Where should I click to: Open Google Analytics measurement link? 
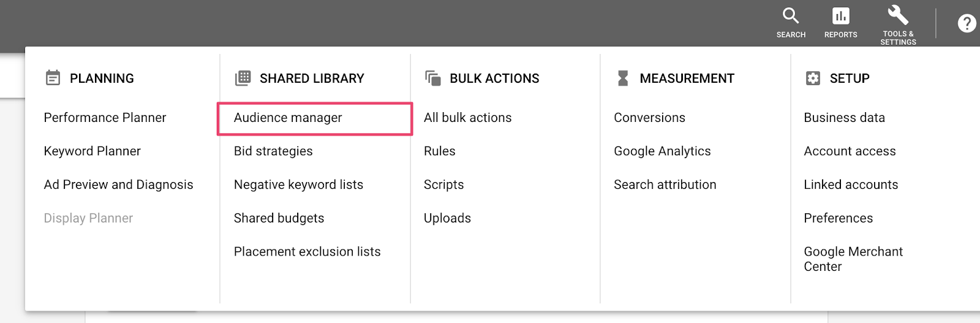click(662, 151)
